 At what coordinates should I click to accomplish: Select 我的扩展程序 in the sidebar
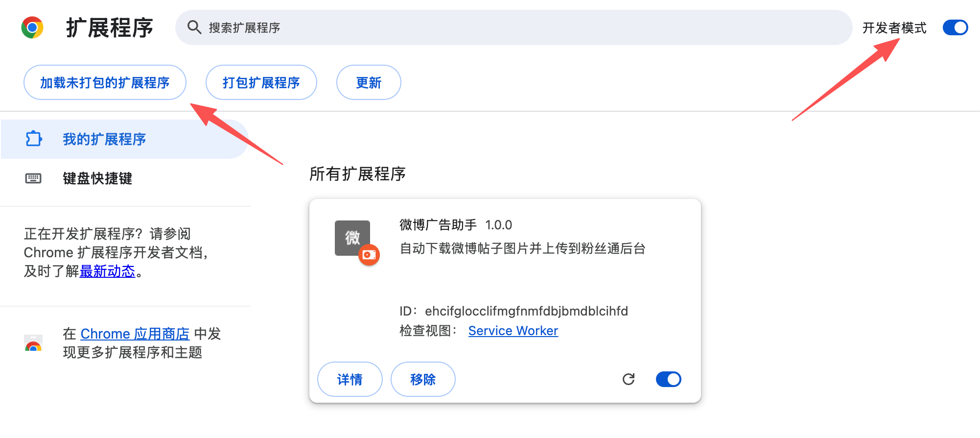(104, 139)
